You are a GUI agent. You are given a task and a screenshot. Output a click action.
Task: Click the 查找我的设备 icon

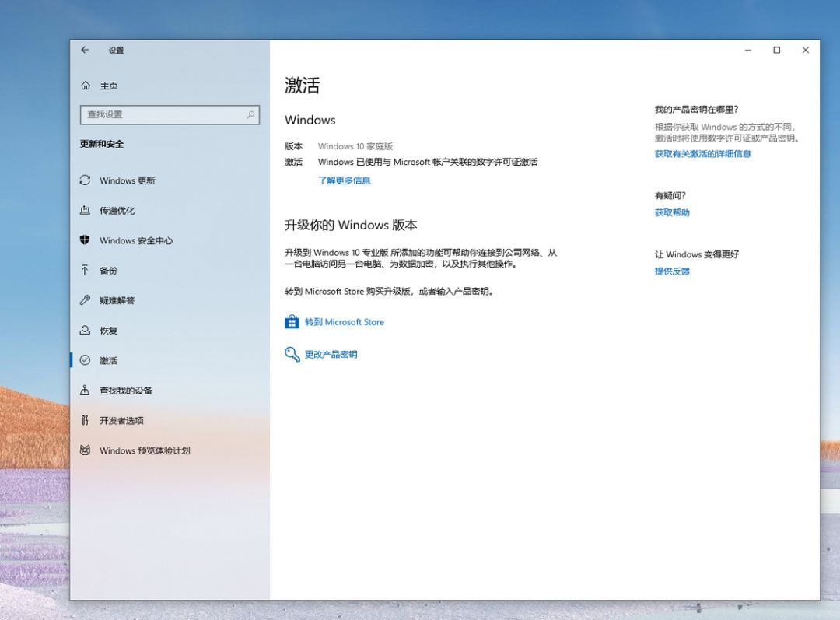click(86, 390)
